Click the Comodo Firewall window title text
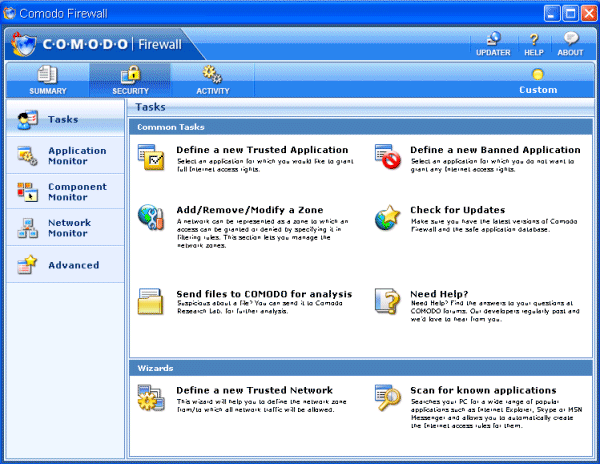This screenshot has width=600, height=464. 64,14
